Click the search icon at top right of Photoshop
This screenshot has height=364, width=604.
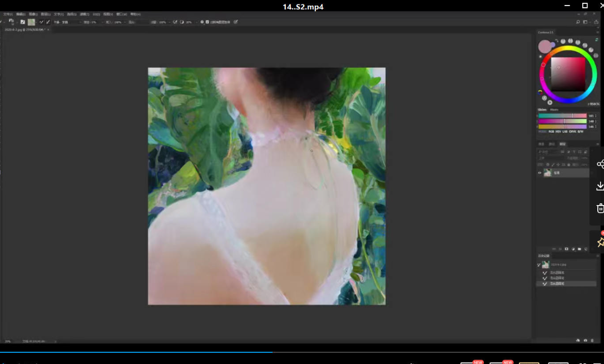[x=578, y=22]
